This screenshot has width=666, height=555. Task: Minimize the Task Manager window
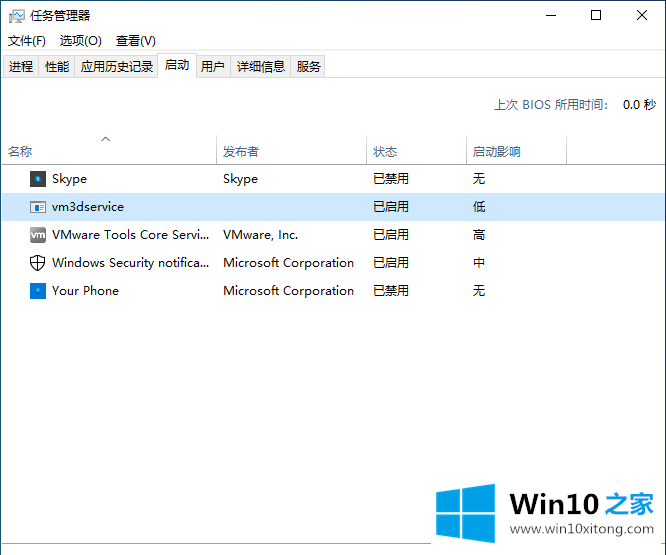point(551,16)
